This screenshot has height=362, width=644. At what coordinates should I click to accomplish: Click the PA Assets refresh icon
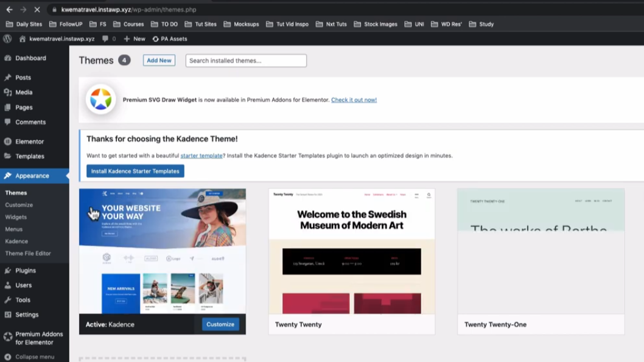[x=155, y=38]
